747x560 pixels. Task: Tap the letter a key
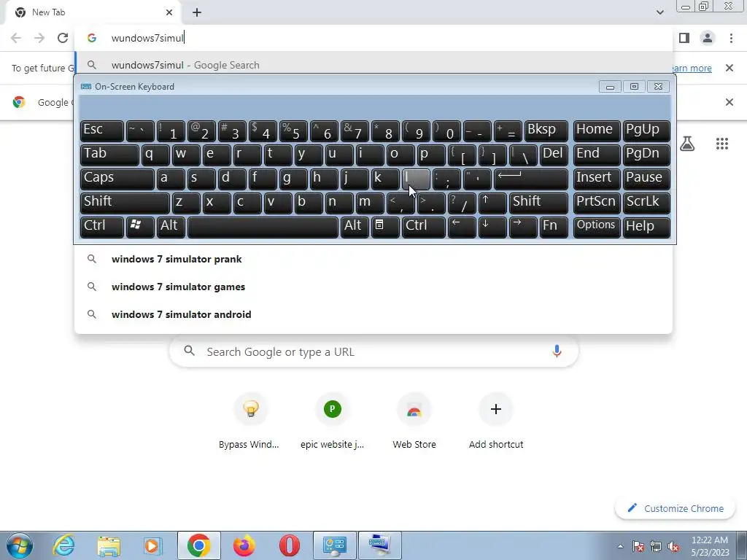[171, 179]
